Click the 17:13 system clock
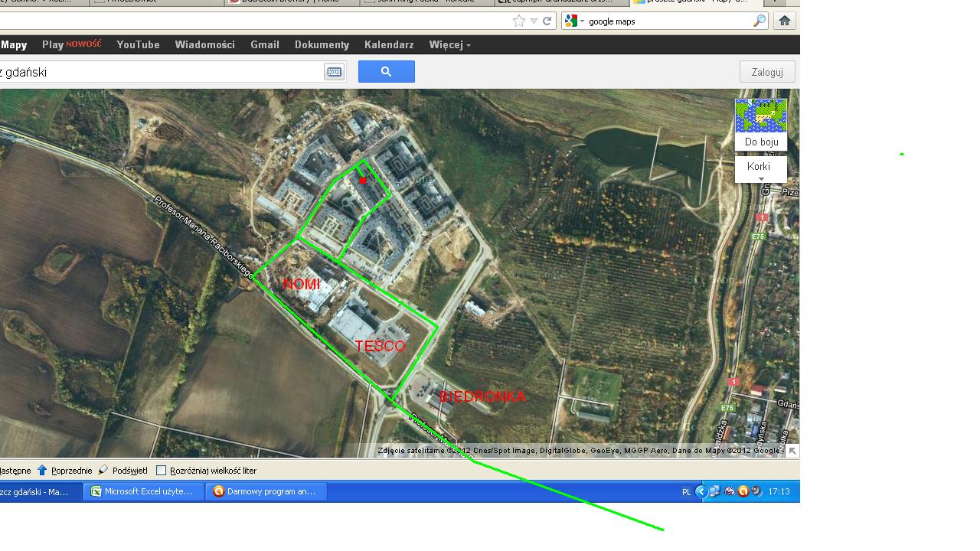Screen dimensions: 980x551 [x=779, y=491]
